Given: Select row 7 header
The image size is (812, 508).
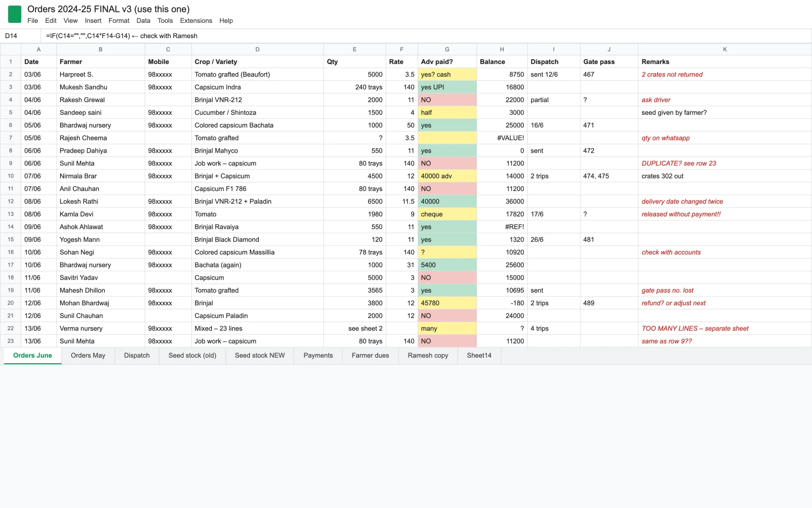Looking at the screenshot, I should pos(11,138).
